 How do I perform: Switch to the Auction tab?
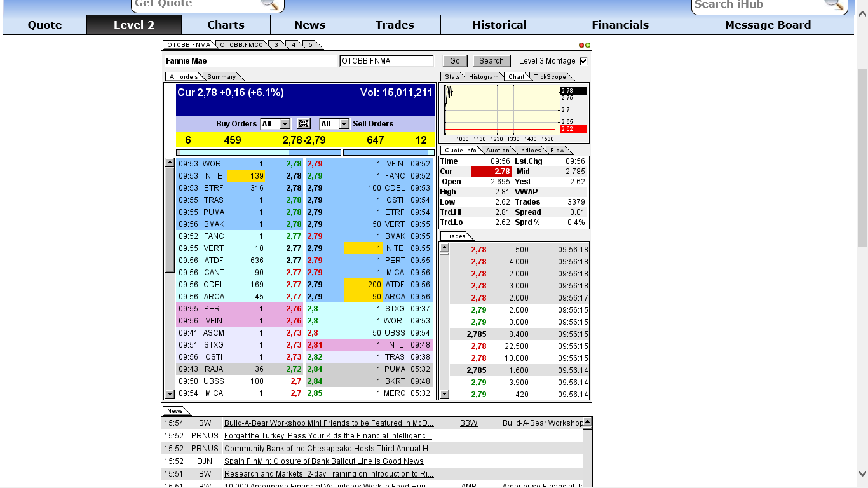(x=498, y=151)
